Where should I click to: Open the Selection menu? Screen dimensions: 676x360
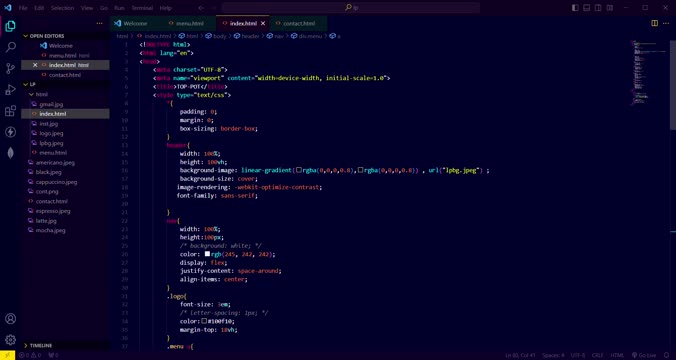[x=63, y=8]
